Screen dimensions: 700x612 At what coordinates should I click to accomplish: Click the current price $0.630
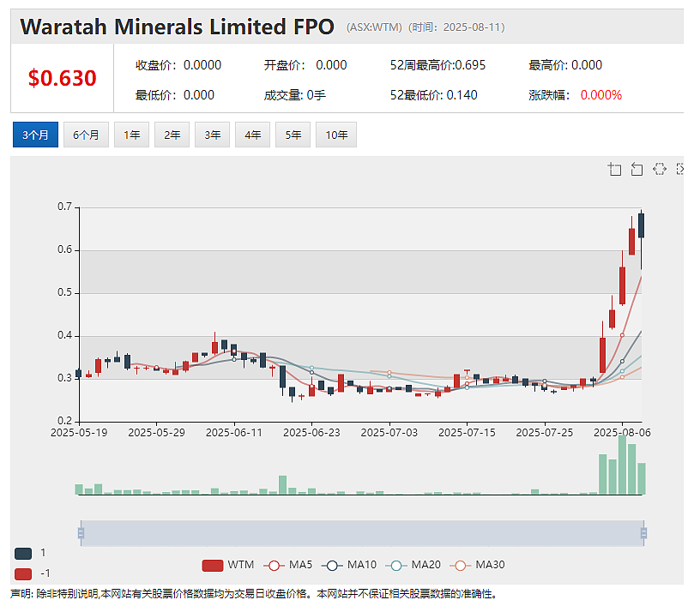tap(62, 78)
